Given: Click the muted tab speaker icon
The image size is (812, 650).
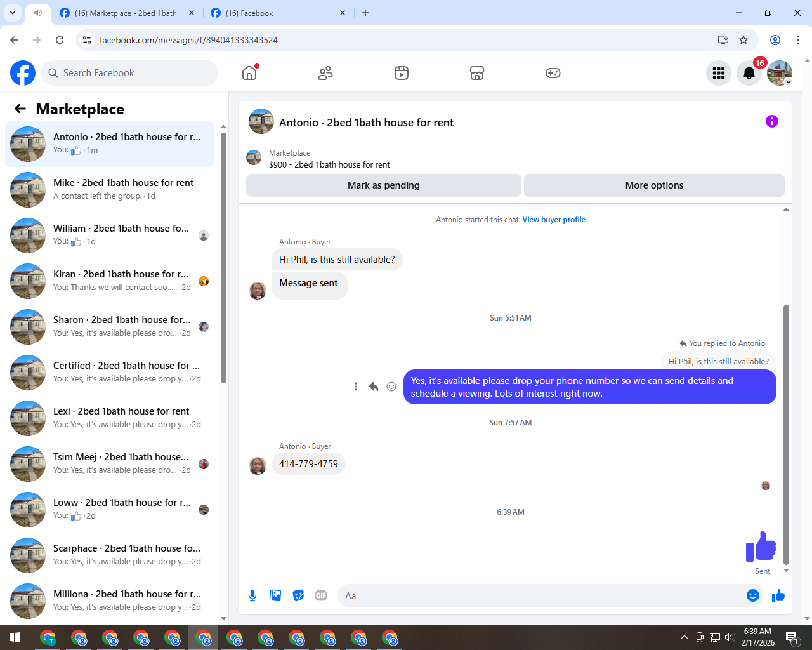Looking at the screenshot, I should point(38,13).
